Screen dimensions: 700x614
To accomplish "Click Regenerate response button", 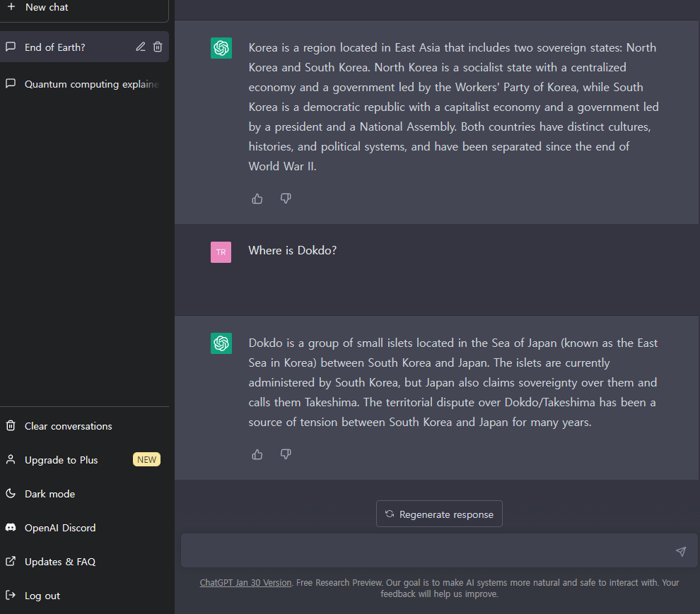I will point(439,514).
